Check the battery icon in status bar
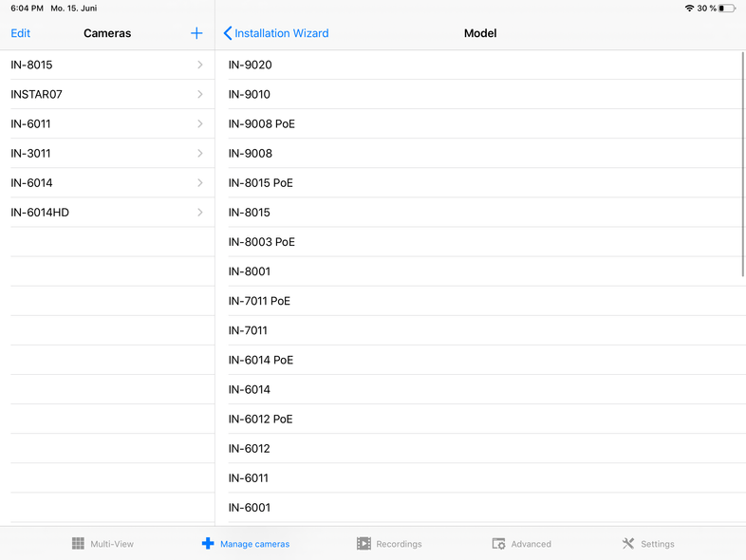746x560 pixels. point(727,8)
